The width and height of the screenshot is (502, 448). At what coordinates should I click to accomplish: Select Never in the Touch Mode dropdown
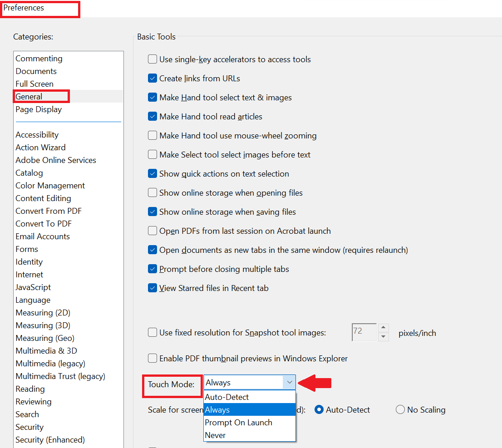pyautogui.click(x=215, y=435)
